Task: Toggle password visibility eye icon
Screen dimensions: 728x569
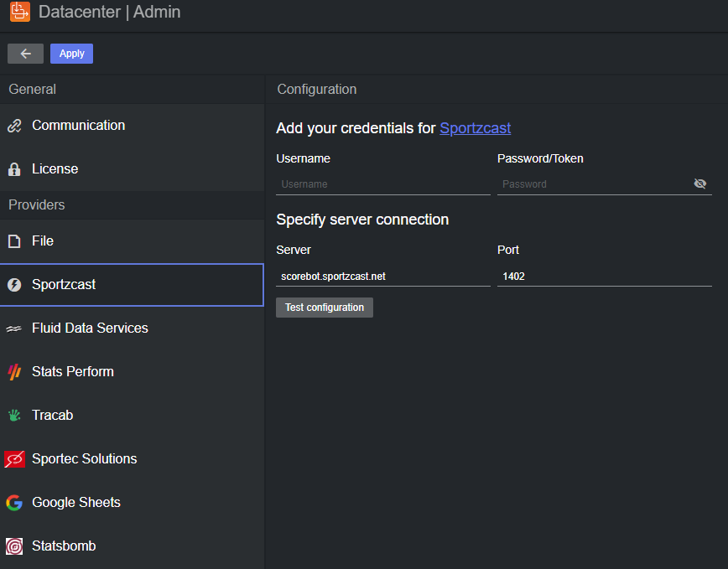Action: [x=700, y=184]
